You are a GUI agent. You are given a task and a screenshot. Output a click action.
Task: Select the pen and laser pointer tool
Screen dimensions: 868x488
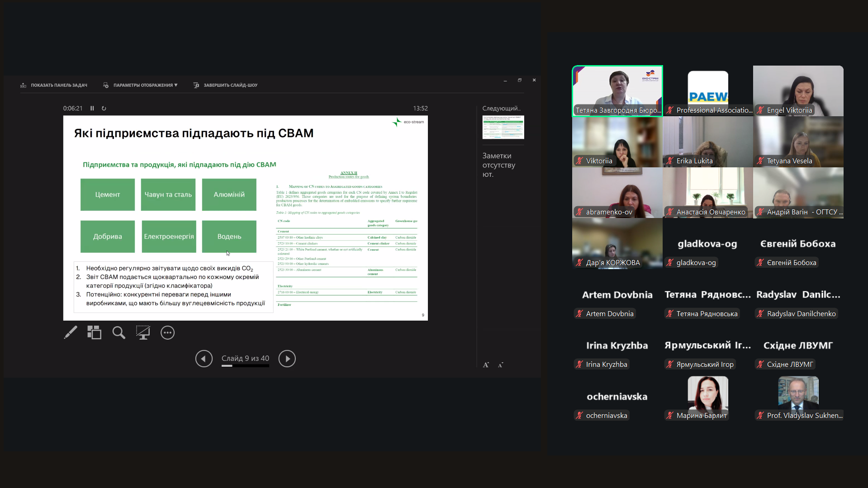click(71, 332)
